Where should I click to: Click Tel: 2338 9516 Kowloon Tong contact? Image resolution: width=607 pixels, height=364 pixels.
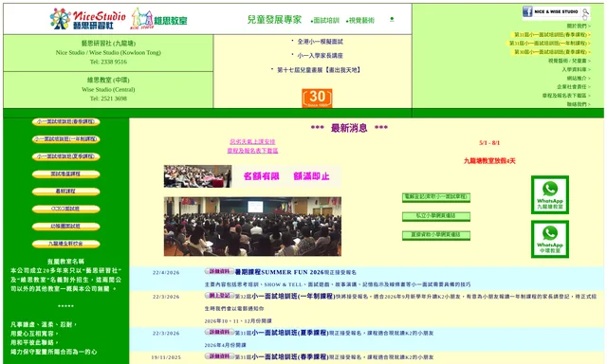[x=108, y=62]
